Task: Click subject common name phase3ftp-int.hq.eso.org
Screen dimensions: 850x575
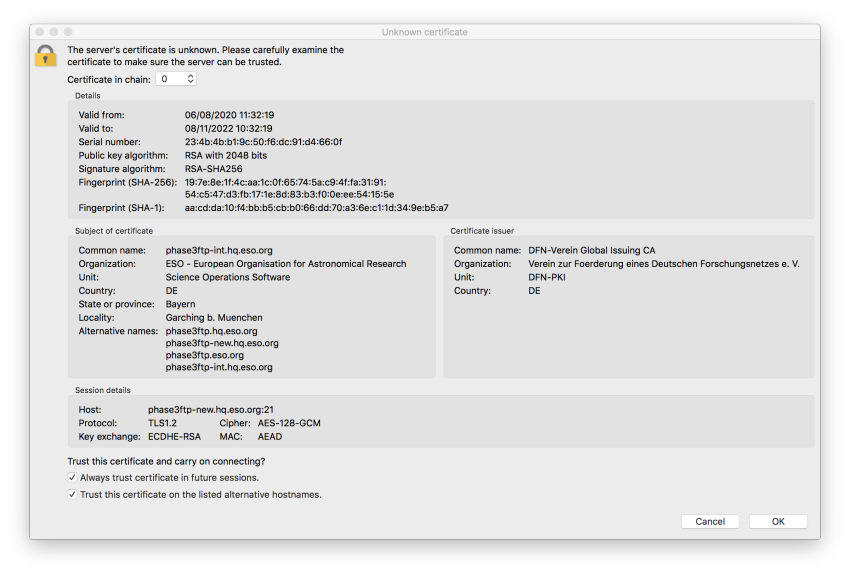Action: pos(219,250)
